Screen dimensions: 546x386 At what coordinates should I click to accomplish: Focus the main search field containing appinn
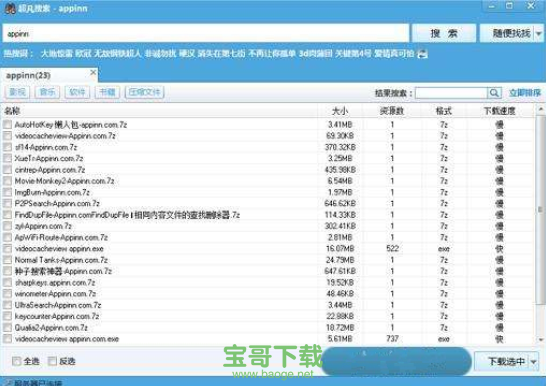point(206,33)
